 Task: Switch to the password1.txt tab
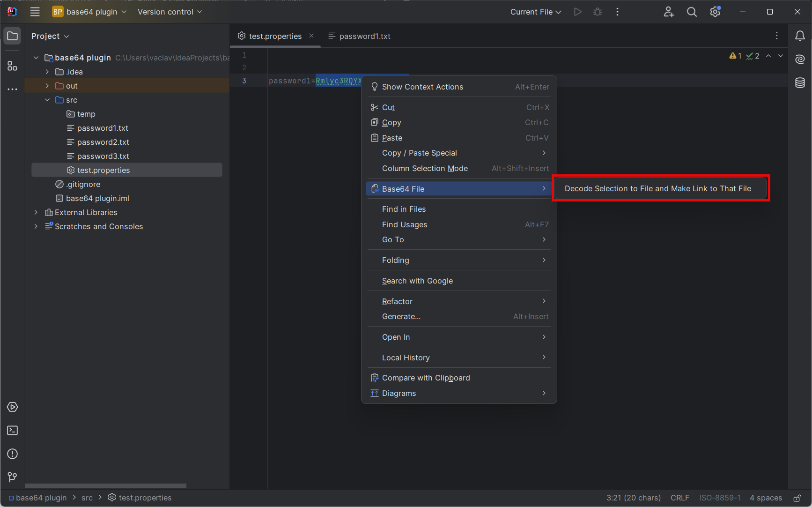(x=364, y=36)
